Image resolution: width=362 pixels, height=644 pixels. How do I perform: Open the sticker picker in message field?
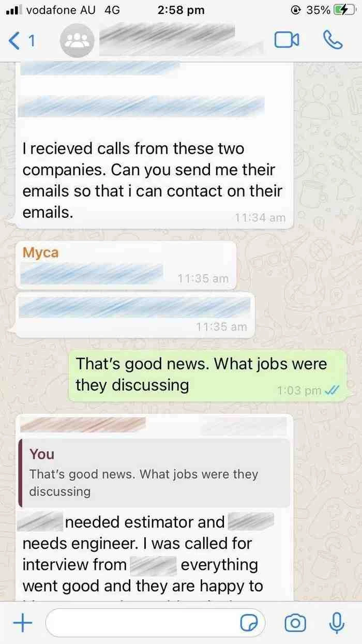pyautogui.click(x=249, y=623)
